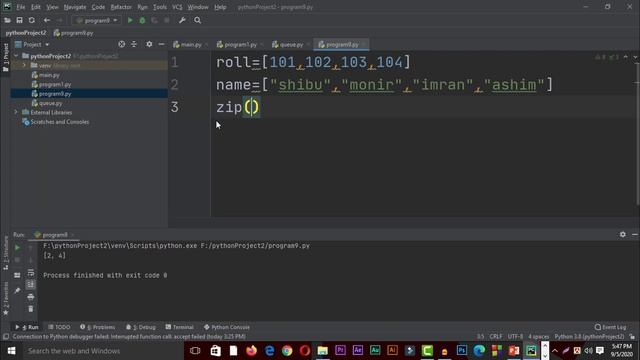This screenshot has width=640, height=360.
Task: Click the Windows Start button
Action: coord(11,351)
